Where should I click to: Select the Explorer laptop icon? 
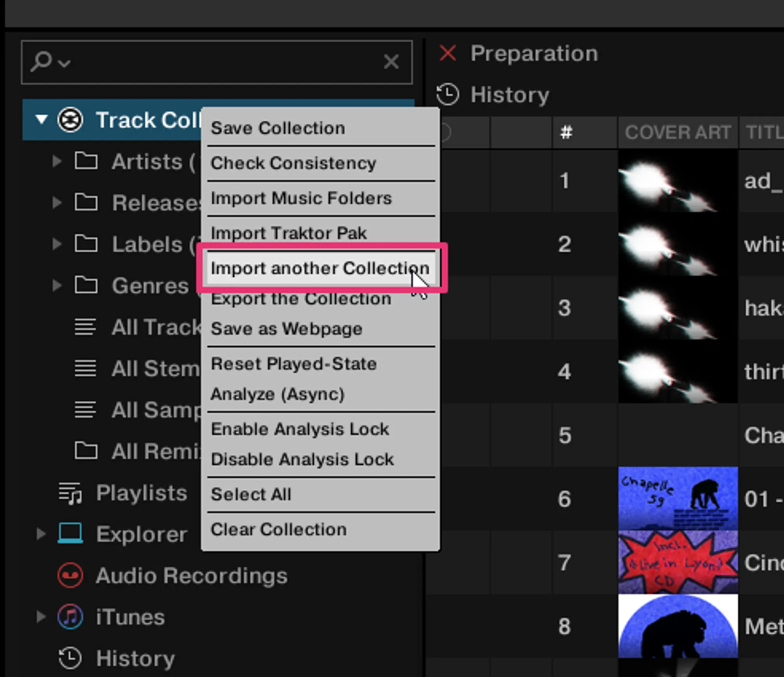[70, 534]
